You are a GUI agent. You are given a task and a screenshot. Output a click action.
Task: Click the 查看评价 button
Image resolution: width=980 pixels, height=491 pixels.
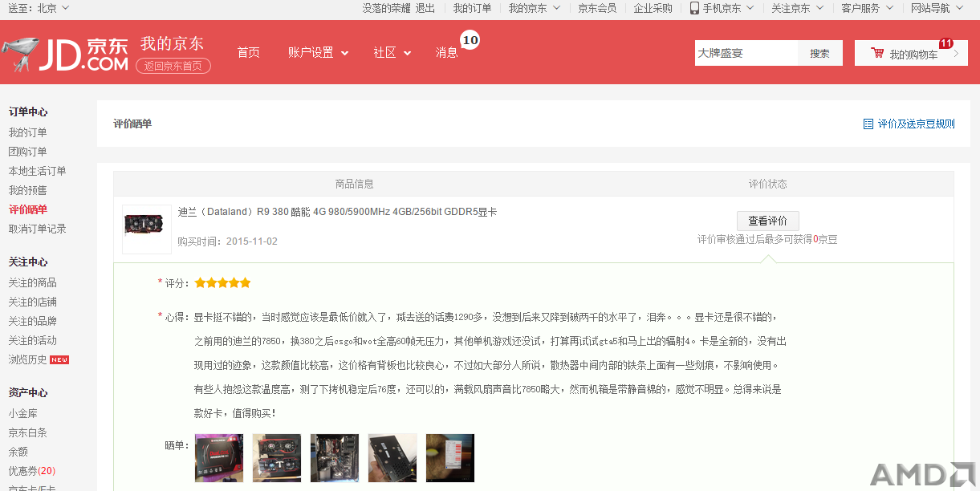coord(767,221)
